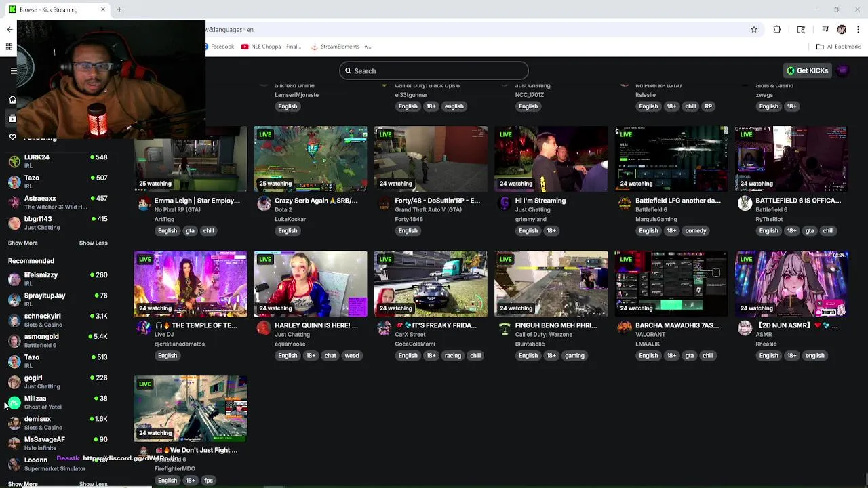The image size is (868, 488).
Task: Open the StreamElements bookmark
Action: click(342, 47)
